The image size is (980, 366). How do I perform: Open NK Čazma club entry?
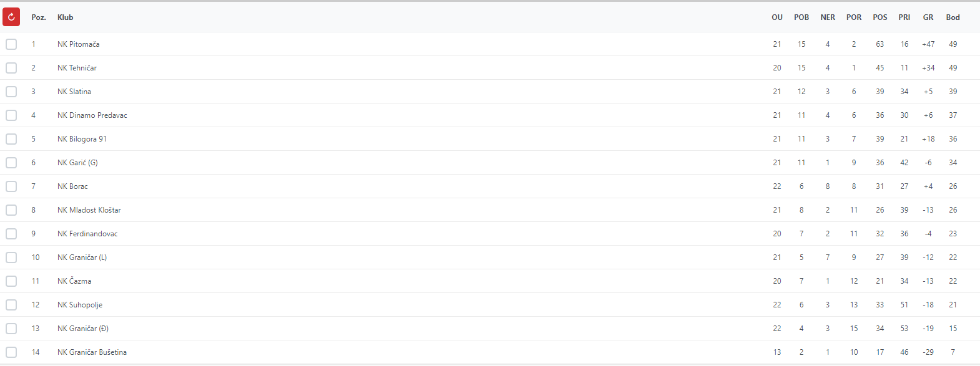click(x=74, y=281)
